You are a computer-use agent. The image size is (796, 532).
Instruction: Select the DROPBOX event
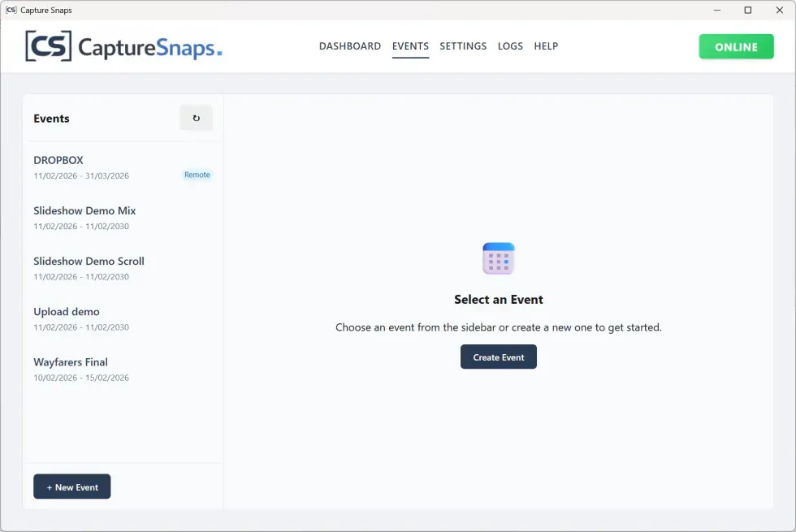tap(123, 167)
